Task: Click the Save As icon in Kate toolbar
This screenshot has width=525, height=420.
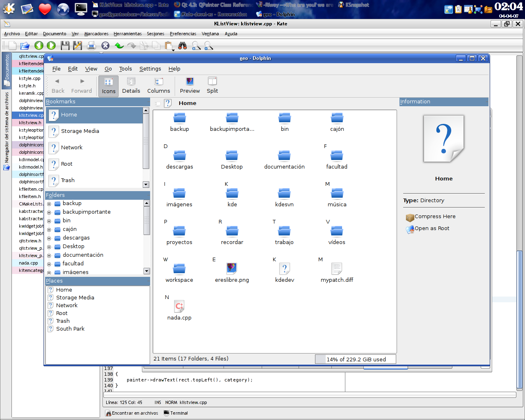Action: tap(78, 46)
